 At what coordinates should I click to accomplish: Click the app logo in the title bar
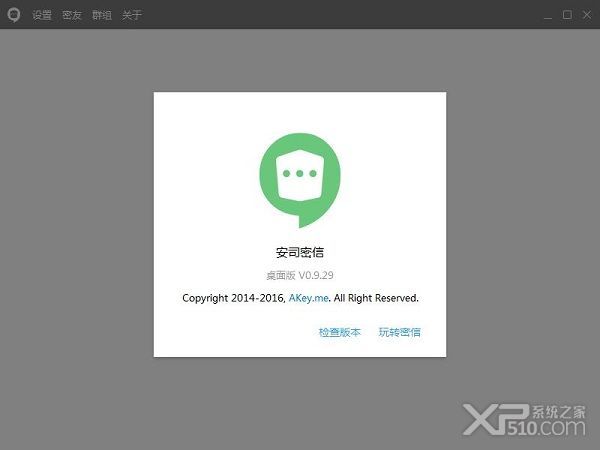click(14, 15)
